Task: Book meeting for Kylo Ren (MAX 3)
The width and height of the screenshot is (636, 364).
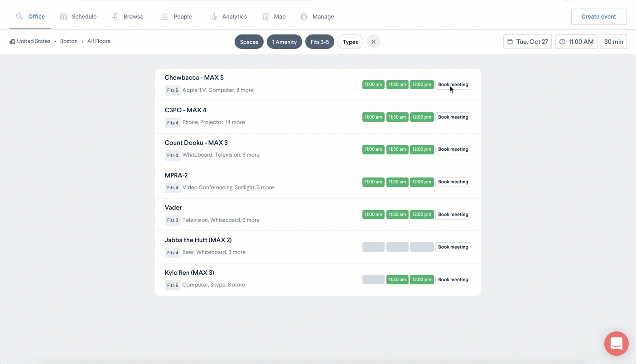Action: pos(453,280)
